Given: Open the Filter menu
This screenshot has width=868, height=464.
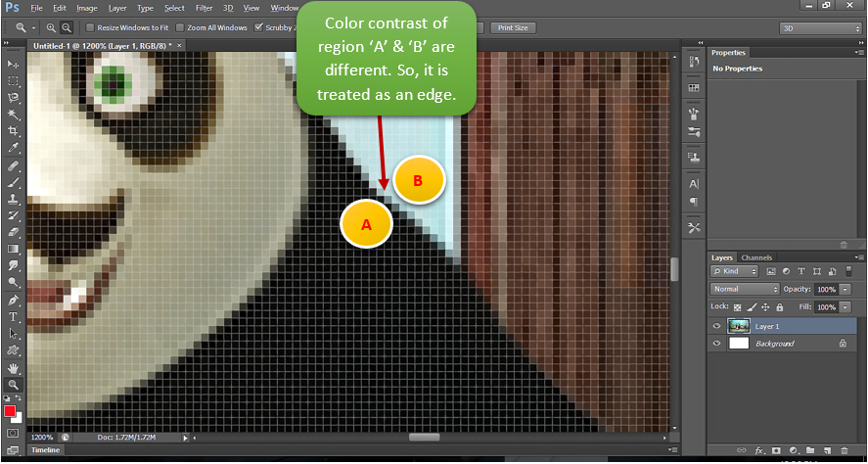Looking at the screenshot, I should pyautogui.click(x=205, y=8).
